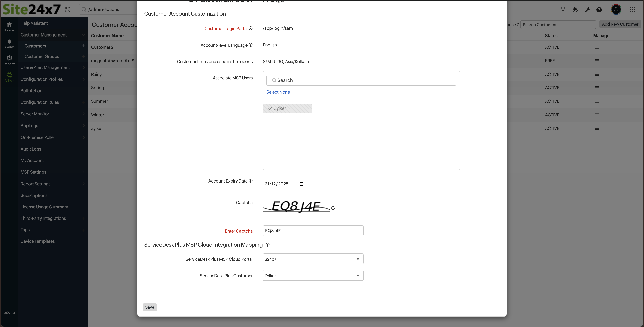Open the wrench tools icon in header

(587, 10)
